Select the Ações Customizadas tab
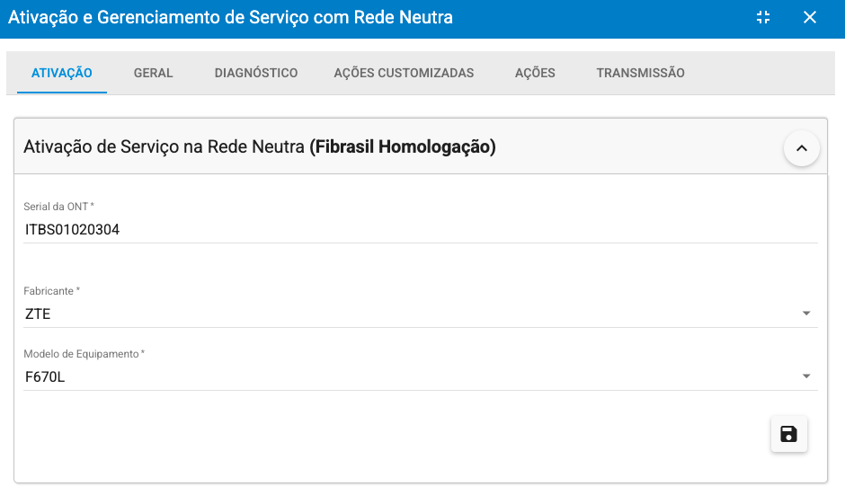The image size is (845, 504). pyautogui.click(x=404, y=73)
